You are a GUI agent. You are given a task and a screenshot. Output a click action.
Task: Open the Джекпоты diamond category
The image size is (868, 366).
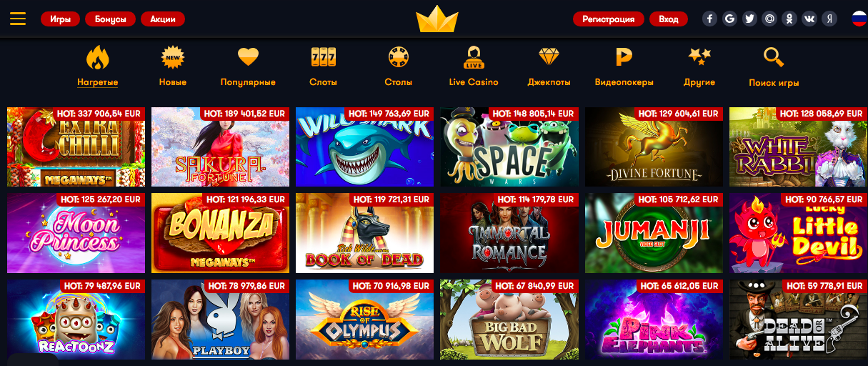tap(549, 66)
